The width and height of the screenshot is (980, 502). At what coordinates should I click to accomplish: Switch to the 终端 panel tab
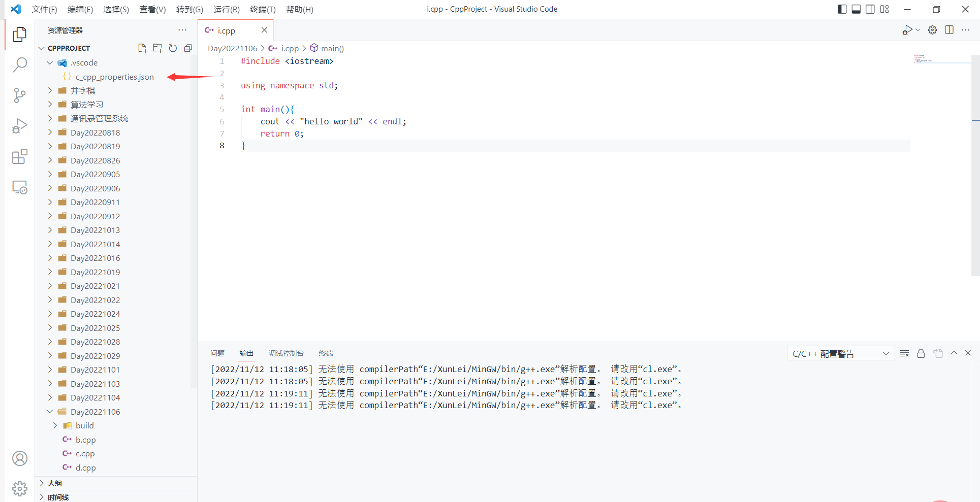coord(326,353)
